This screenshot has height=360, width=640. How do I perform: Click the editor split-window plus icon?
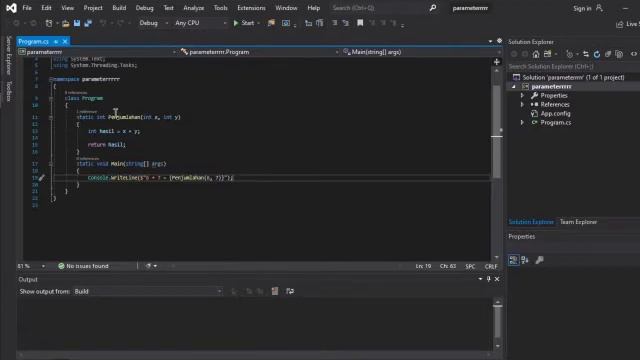tap(497, 62)
